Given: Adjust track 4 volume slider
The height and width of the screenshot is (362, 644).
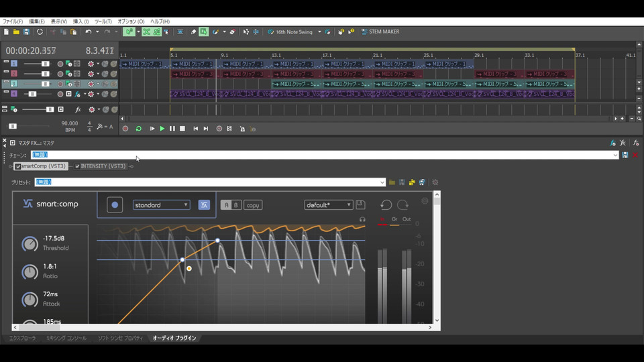Looking at the screenshot, I should [32, 94].
